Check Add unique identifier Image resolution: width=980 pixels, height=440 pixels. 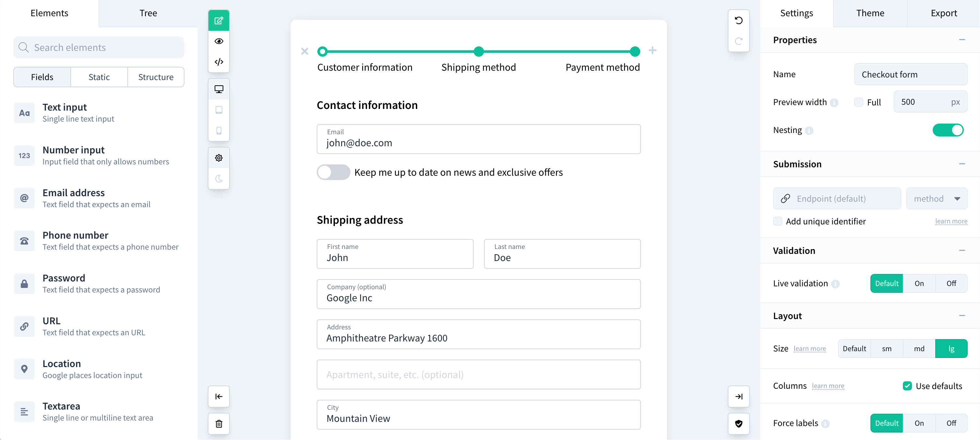tap(778, 221)
